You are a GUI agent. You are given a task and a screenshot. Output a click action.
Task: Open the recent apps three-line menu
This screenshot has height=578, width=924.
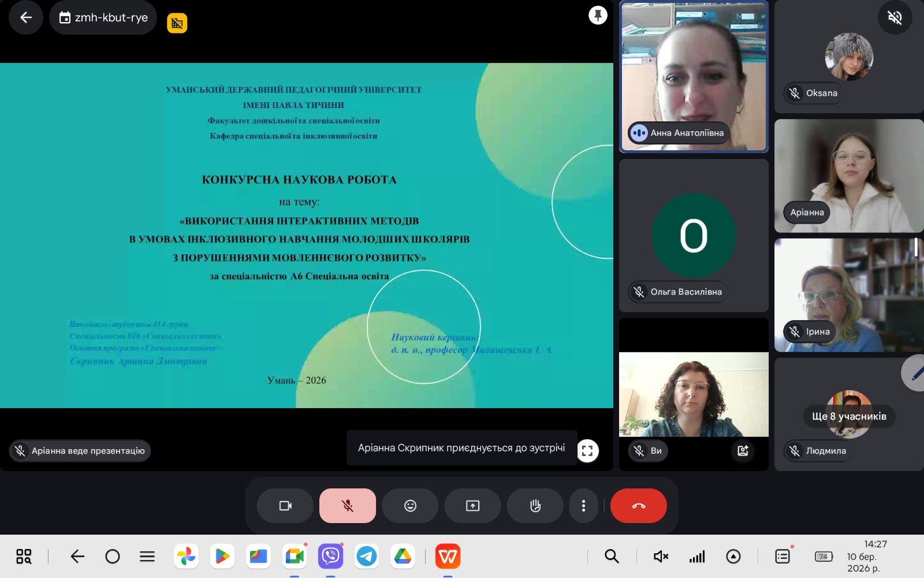coord(147,557)
